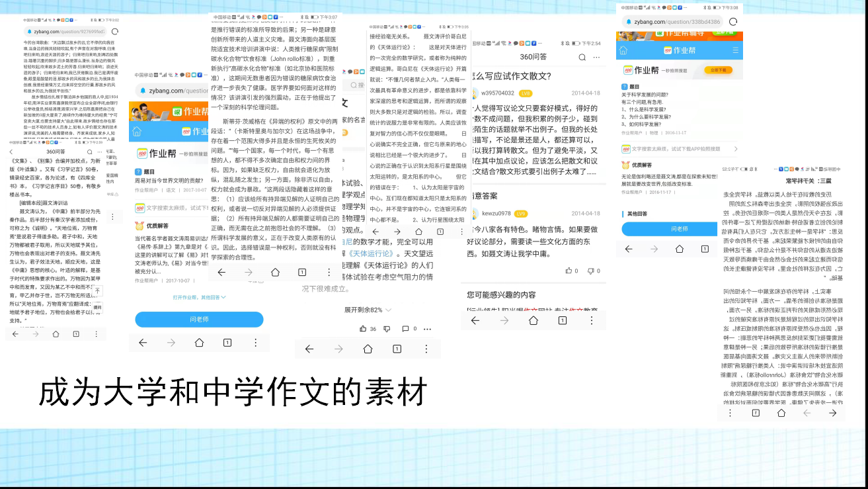Open three-dot menu beside 360问答 search icon
Screen dimensions: 868x489
pyautogui.click(x=597, y=57)
